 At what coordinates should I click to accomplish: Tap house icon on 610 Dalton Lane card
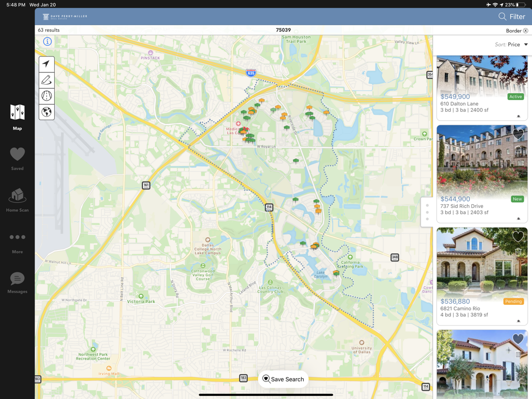click(518, 117)
